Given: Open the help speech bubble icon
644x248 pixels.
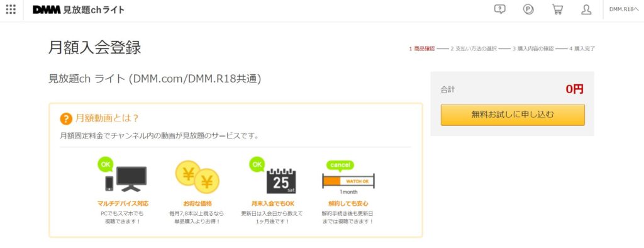Looking at the screenshot, I should pyautogui.click(x=499, y=9).
